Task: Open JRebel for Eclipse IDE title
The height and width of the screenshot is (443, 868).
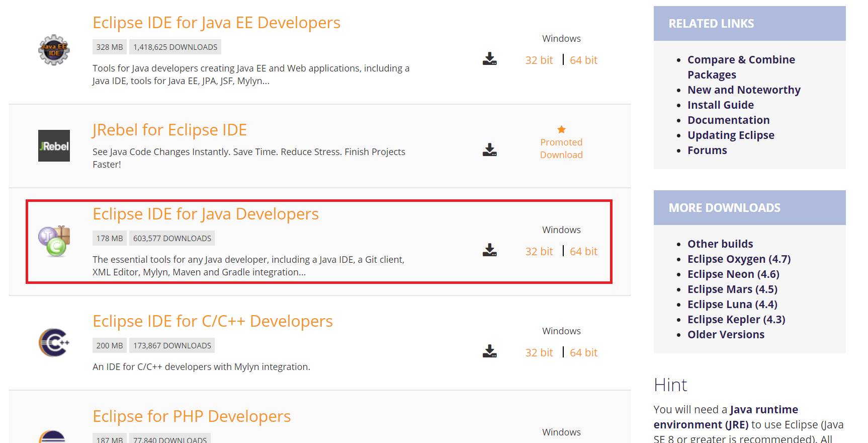Action: click(x=169, y=130)
